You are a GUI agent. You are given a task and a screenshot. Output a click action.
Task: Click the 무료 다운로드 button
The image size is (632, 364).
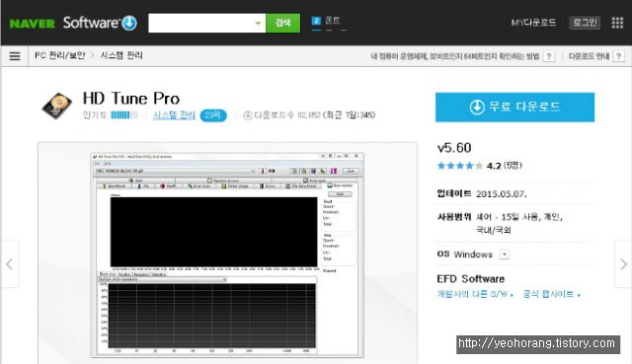tap(514, 108)
